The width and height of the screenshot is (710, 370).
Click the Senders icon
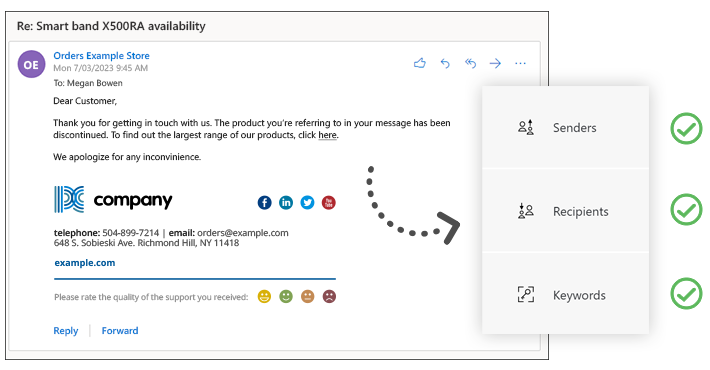pos(526,128)
